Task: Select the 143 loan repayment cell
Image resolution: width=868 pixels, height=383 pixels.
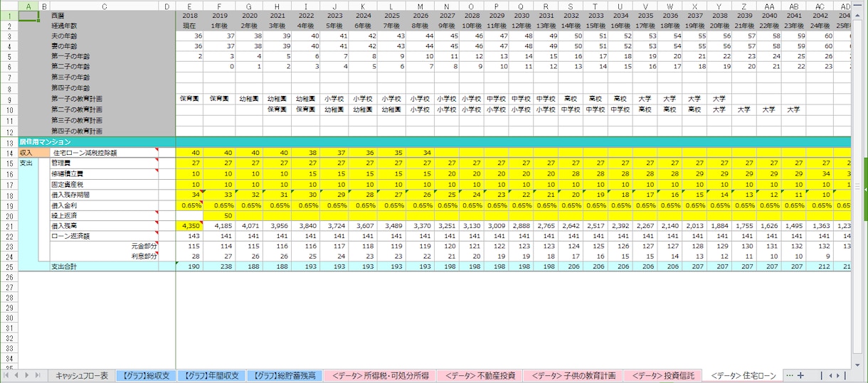Action: coord(189,236)
